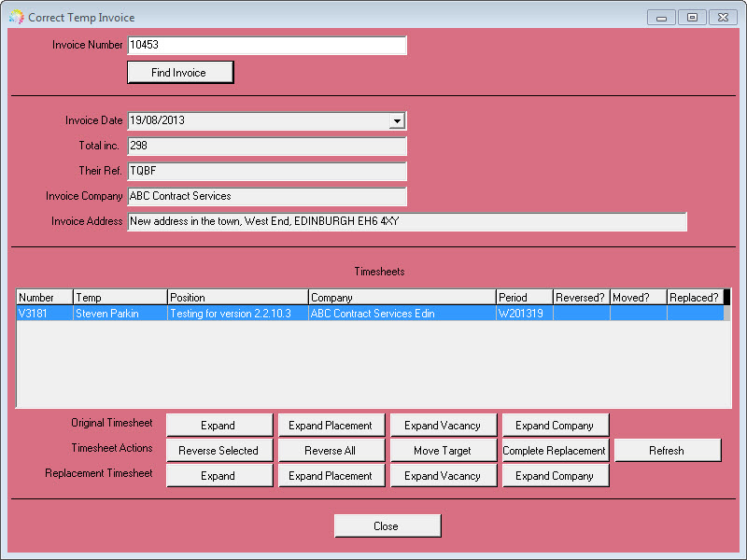The width and height of the screenshot is (747, 560).
Task: Click the application icon in the title bar
Action: tap(17, 18)
